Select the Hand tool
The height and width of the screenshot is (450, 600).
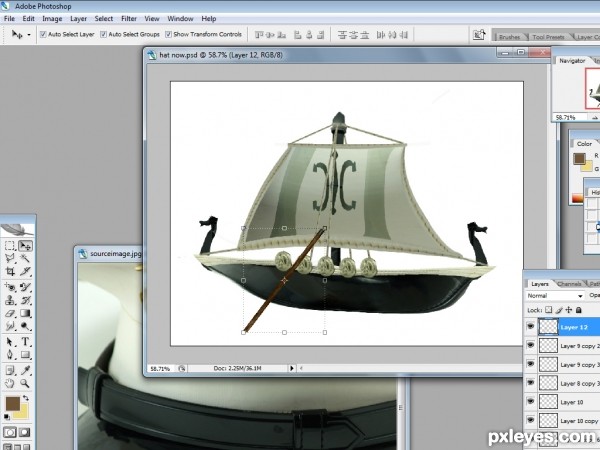pos(10,383)
